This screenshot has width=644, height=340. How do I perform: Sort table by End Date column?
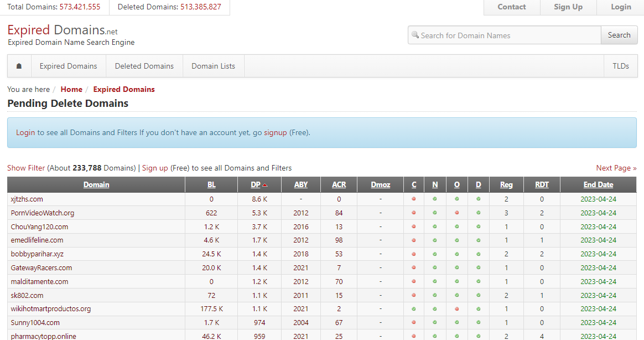(x=598, y=185)
